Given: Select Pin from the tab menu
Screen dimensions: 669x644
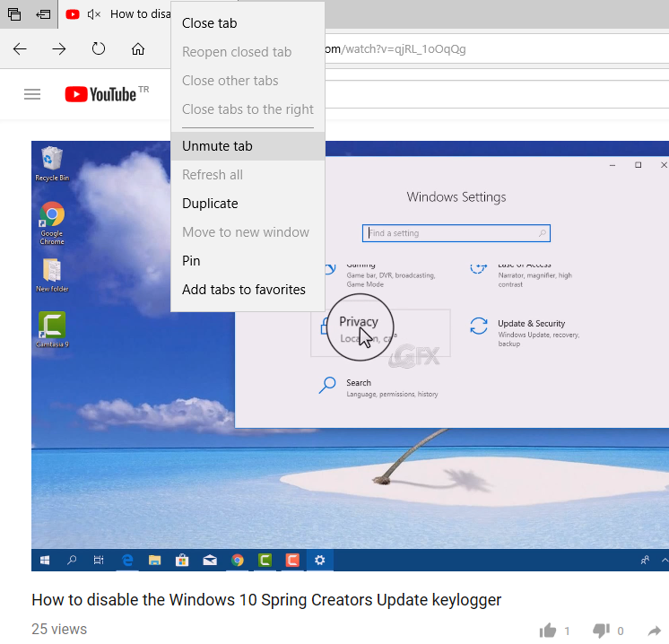Looking at the screenshot, I should point(248,260).
